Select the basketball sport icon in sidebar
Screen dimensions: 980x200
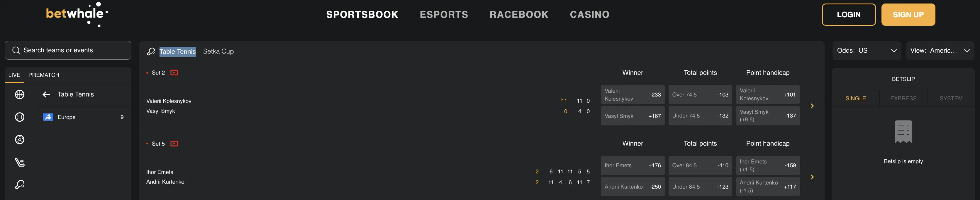pyautogui.click(x=20, y=94)
